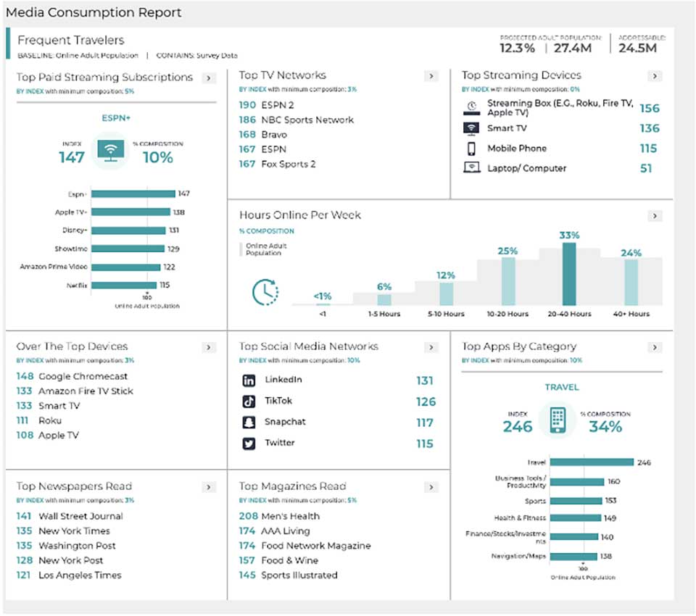Screen dimensions: 696x616
Task: Click the 24.5M addressable value
Action: [x=637, y=48]
